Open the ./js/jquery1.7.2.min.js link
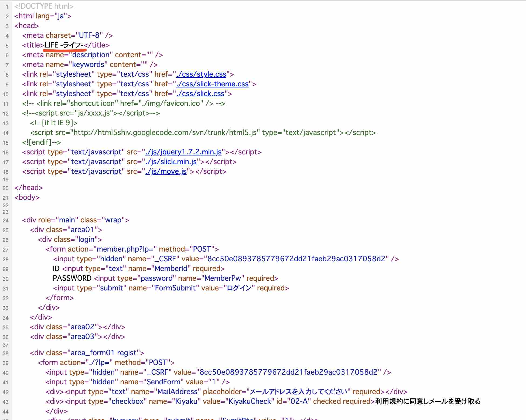This screenshot has height=420, width=526. [183, 152]
